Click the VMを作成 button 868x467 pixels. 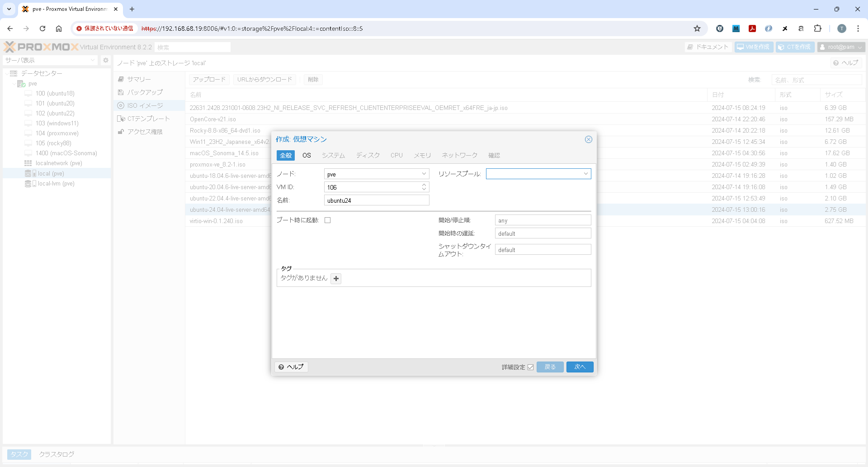coord(754,47)
